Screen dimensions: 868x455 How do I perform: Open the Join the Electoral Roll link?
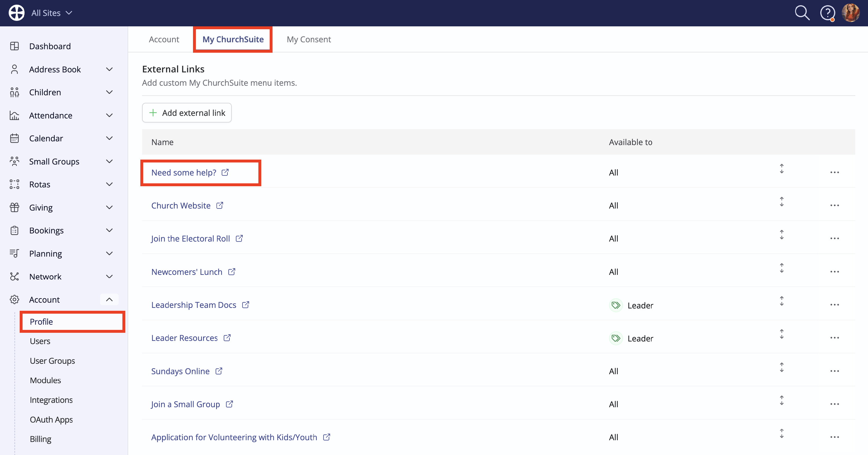(x=197, y=238)
